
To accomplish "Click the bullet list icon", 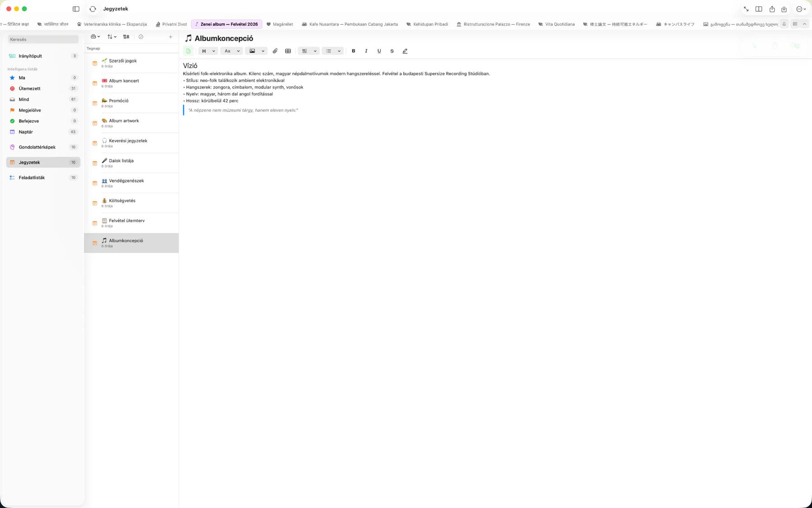I will [x=328, y=51].
